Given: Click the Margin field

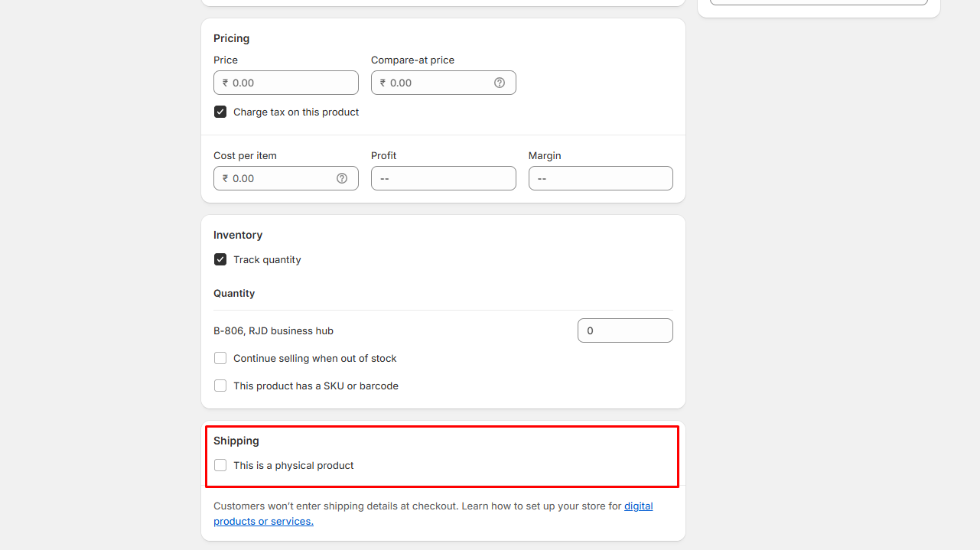Looking at the screenshot, I should pyautogui.click(x=601, y=178).
